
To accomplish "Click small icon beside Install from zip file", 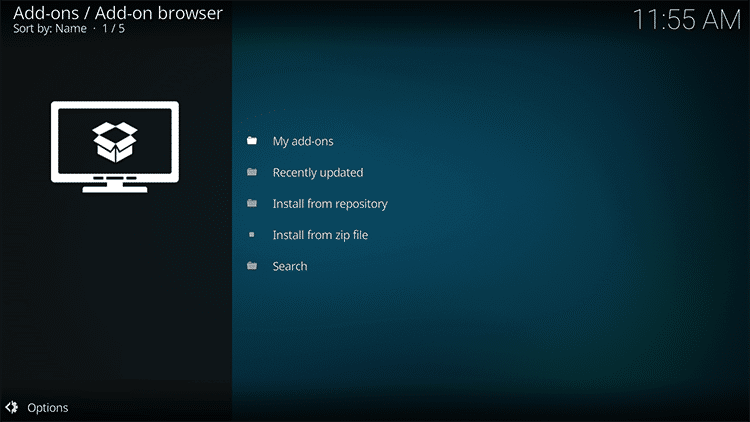I will 252,234.
